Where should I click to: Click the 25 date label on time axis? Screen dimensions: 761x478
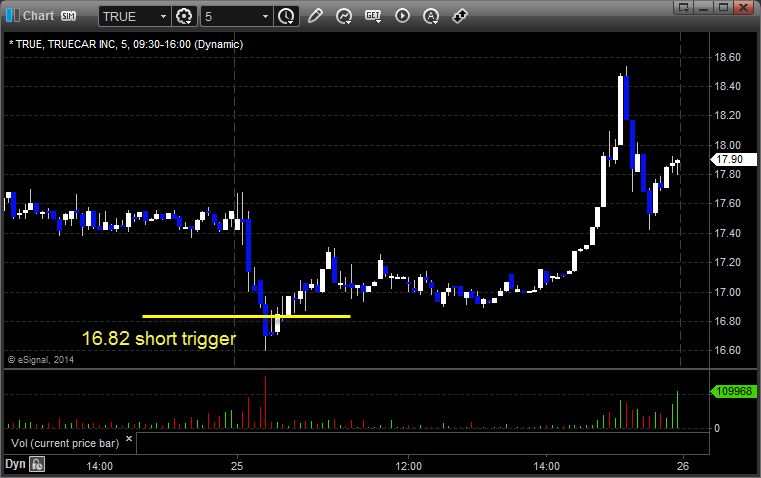click(236, 466)
